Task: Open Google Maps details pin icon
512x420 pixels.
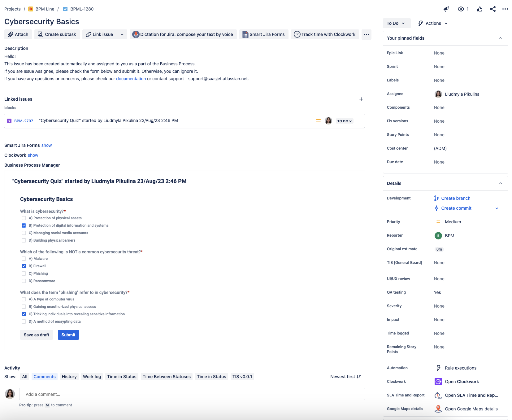Action: 438,409
